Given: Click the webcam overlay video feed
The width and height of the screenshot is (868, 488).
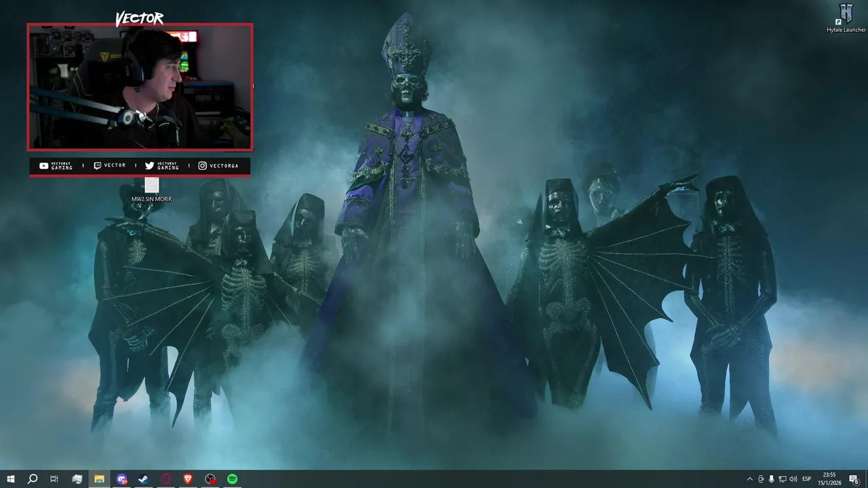Looking at the screenshot, I should [140, 87].
